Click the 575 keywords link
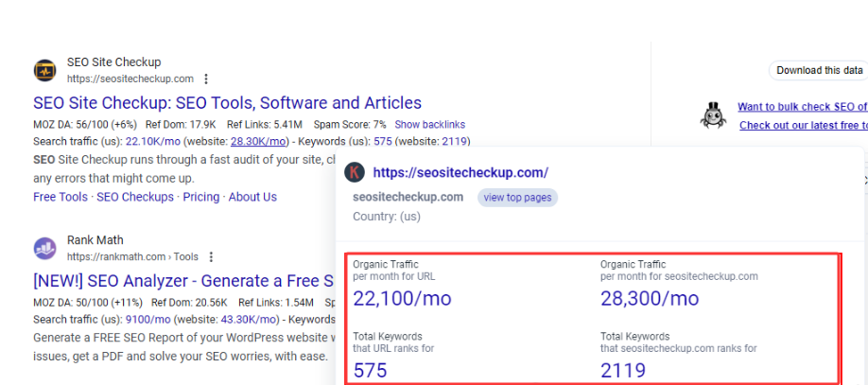This screenshot has height=385, width=868. [383, 141]
